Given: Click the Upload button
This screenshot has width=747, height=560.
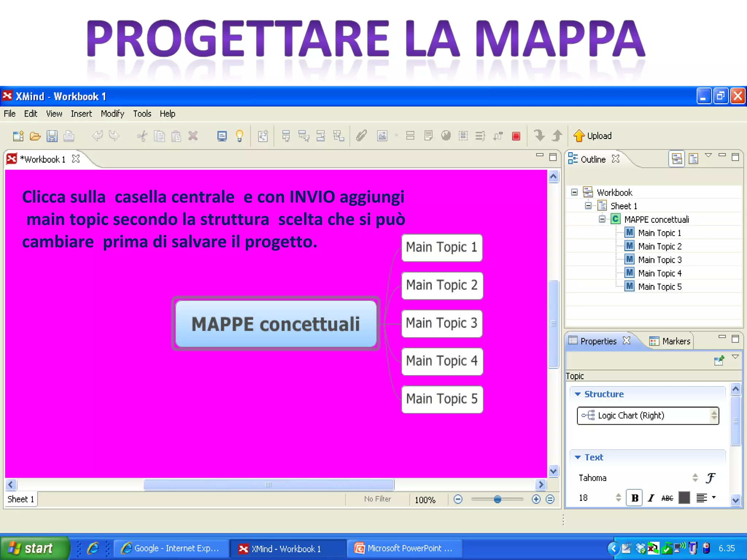Looking at the screenshot, I should pos(593,136).
